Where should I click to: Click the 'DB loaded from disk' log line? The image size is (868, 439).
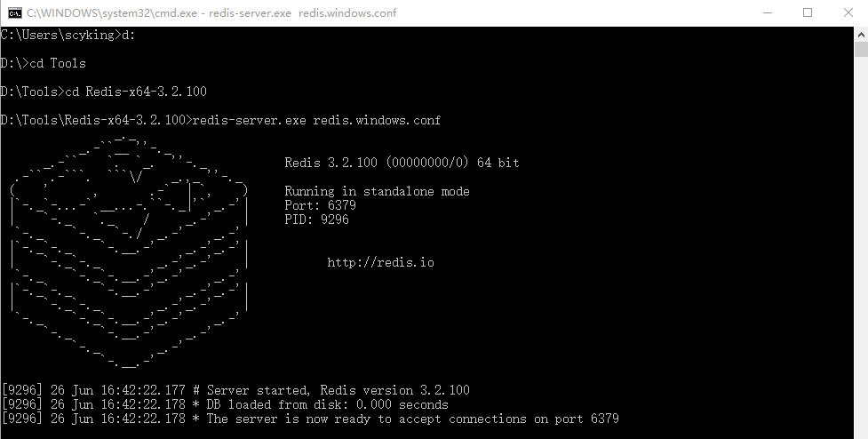click(x=226, y=404)
